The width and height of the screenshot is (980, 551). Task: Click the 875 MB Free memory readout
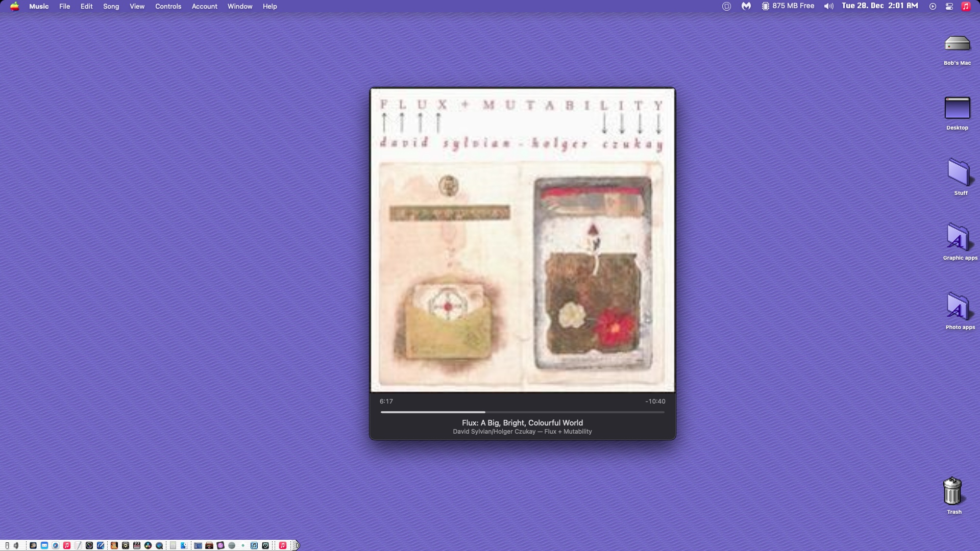click(x=793, y=6)
